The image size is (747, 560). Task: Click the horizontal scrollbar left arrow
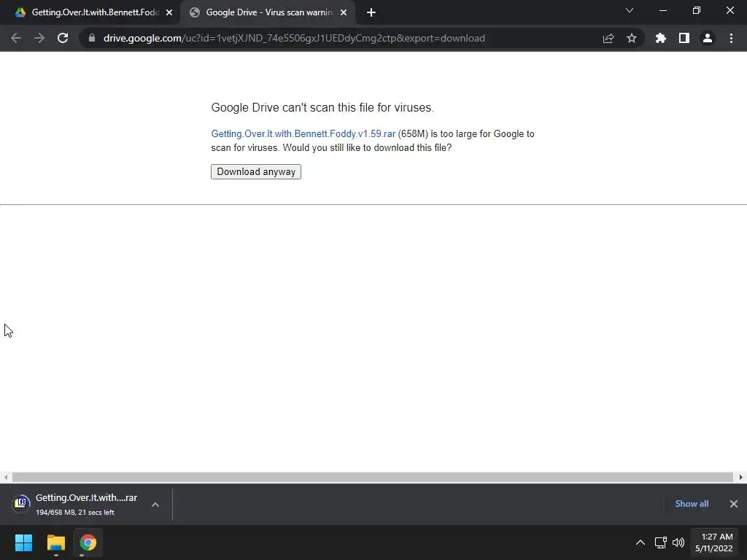tap(6, 477)
